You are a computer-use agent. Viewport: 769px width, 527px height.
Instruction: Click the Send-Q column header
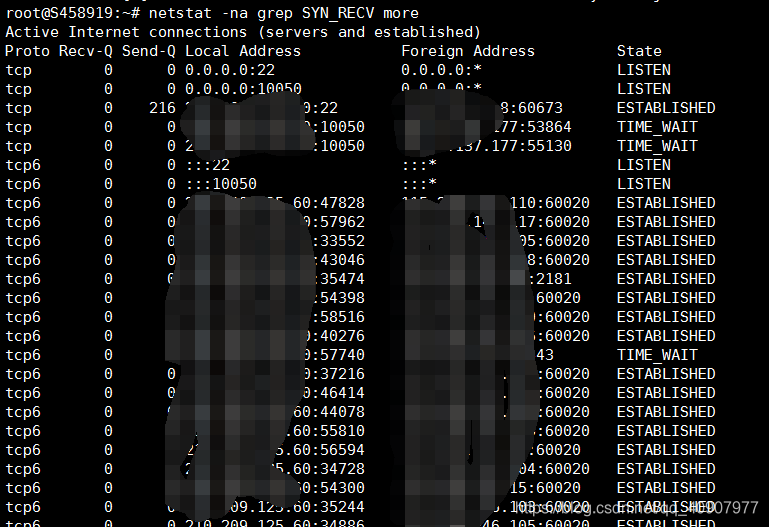point(148,51)
